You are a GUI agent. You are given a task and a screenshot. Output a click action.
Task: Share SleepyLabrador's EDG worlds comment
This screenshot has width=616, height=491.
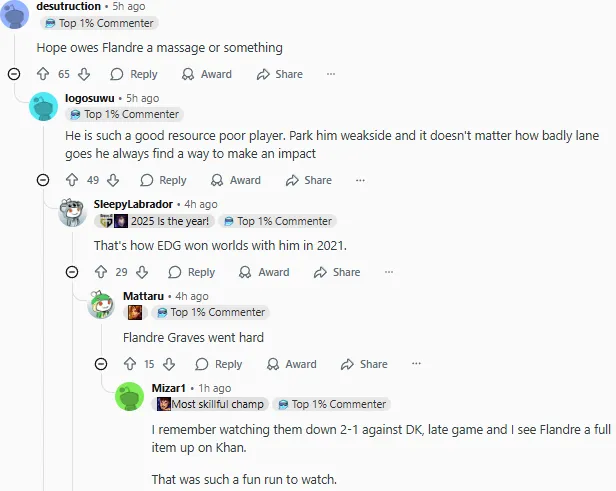(x=337, y=272)
